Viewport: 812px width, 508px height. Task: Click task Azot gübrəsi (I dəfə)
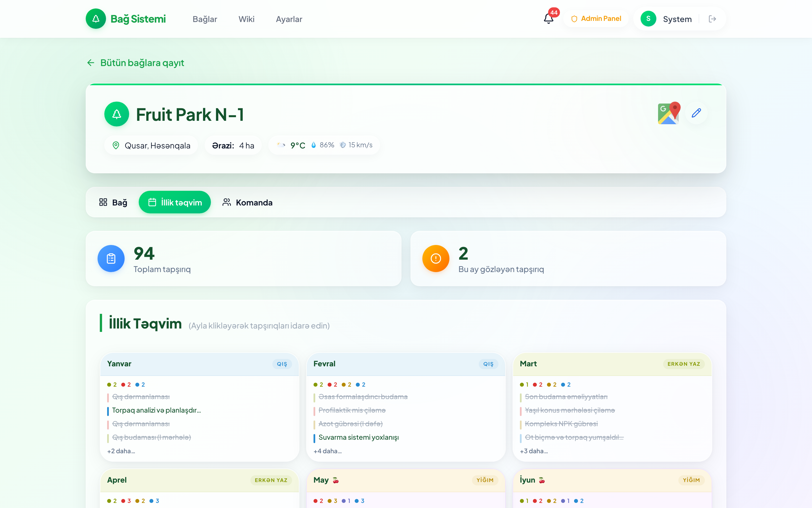tap(351, 424)
